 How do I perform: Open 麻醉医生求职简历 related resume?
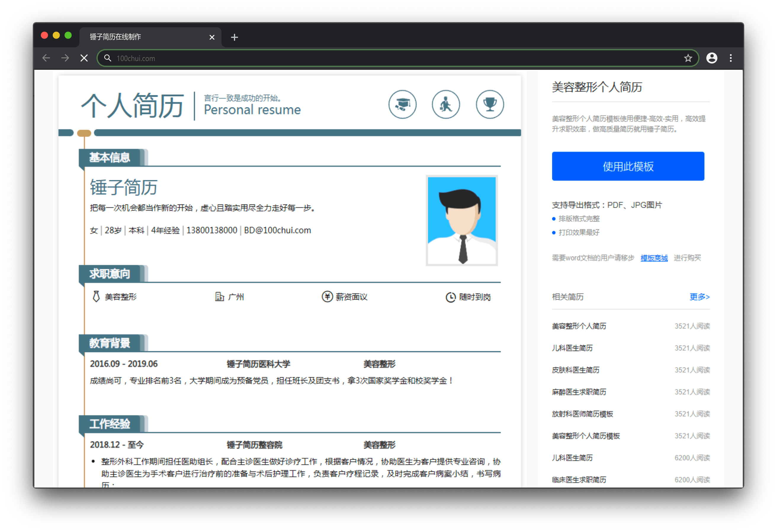579,392
